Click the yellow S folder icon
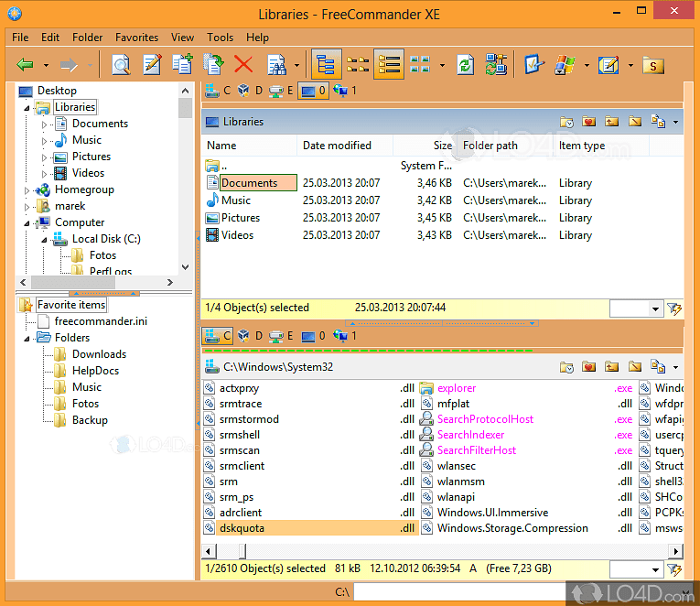700x606 pixels. [x=653, y=66]
